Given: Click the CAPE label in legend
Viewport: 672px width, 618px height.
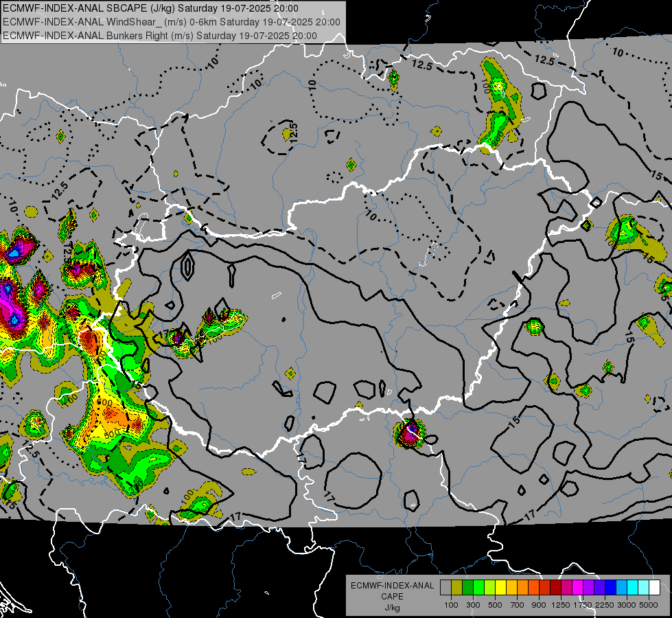Looking at the screenshot, I should point(392,596).
